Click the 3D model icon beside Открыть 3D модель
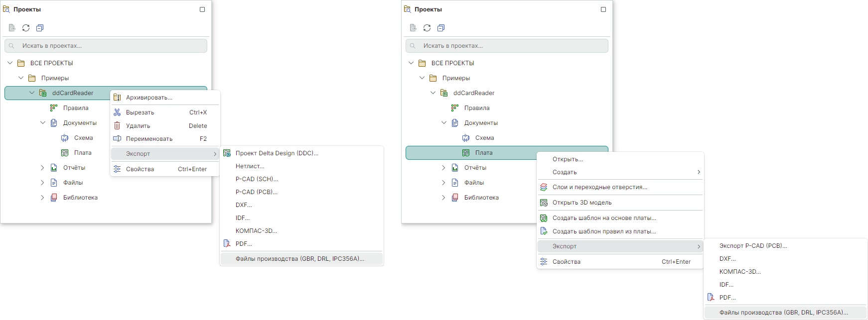Viewport: 868px width, 320px height. click(544, 203)
